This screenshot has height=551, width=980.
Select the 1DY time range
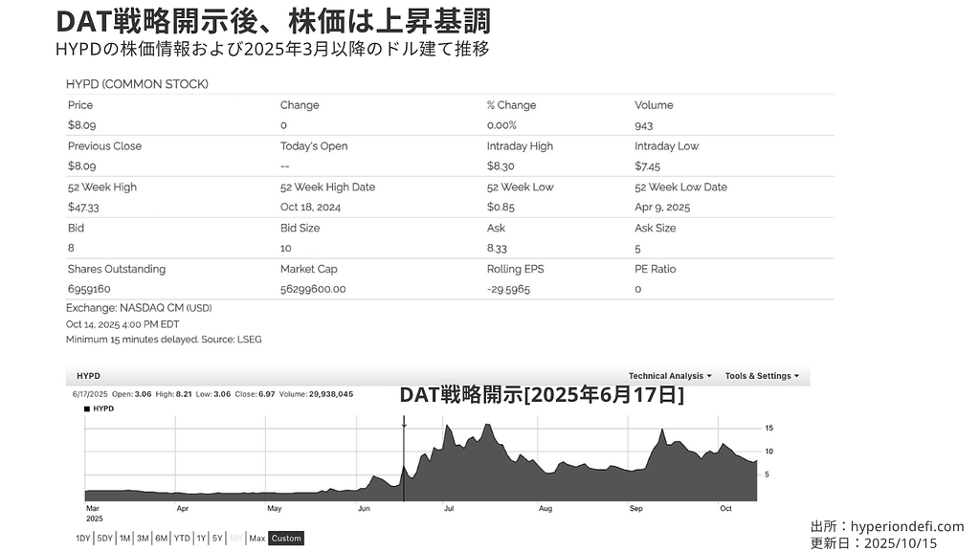[x=83, y=539]
